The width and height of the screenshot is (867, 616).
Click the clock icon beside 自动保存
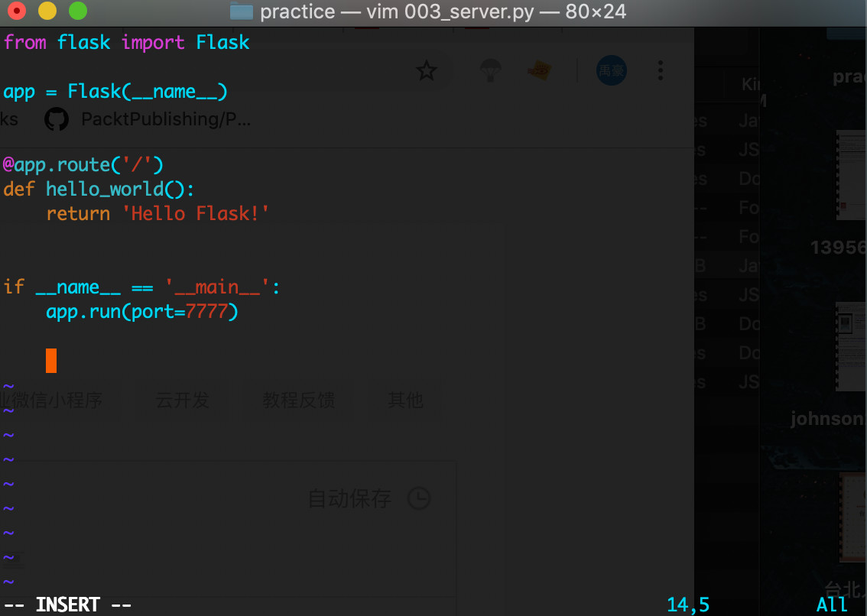pos(419,498)
